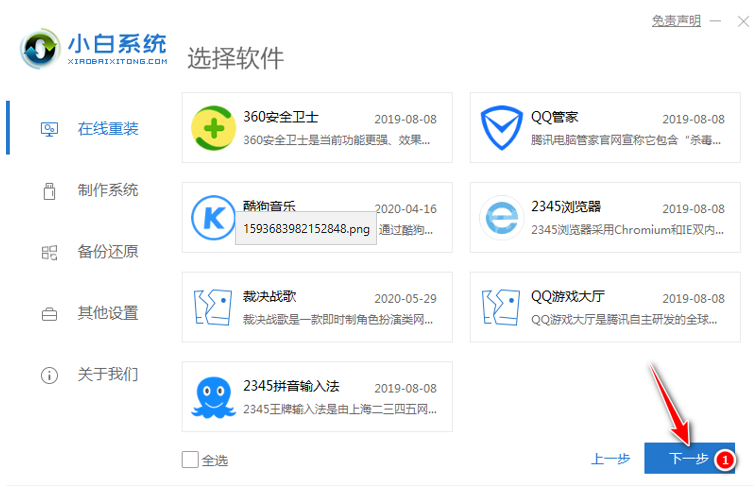Image resolution: width=755 pixels, height=489 pixels.
Task: Click the 备份还原 grid icon
Action: pyautogui.click(x=49, y=252)
